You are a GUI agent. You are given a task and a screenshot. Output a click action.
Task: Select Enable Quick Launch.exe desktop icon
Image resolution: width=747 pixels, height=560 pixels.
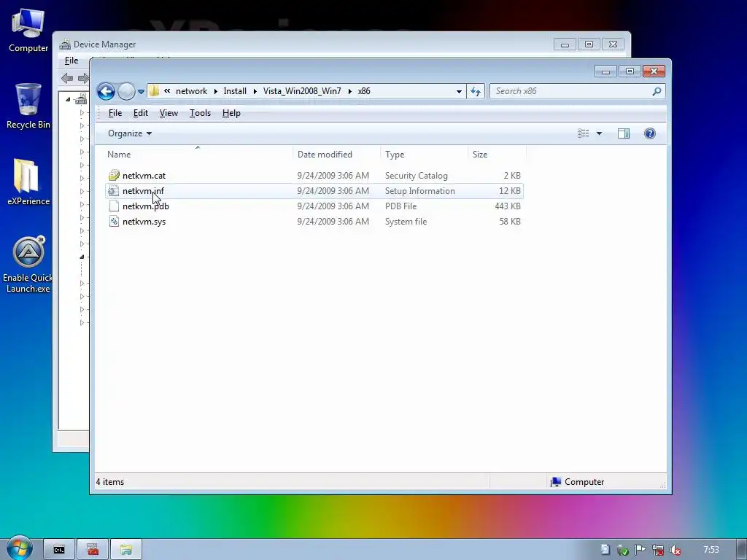(28, 264)
